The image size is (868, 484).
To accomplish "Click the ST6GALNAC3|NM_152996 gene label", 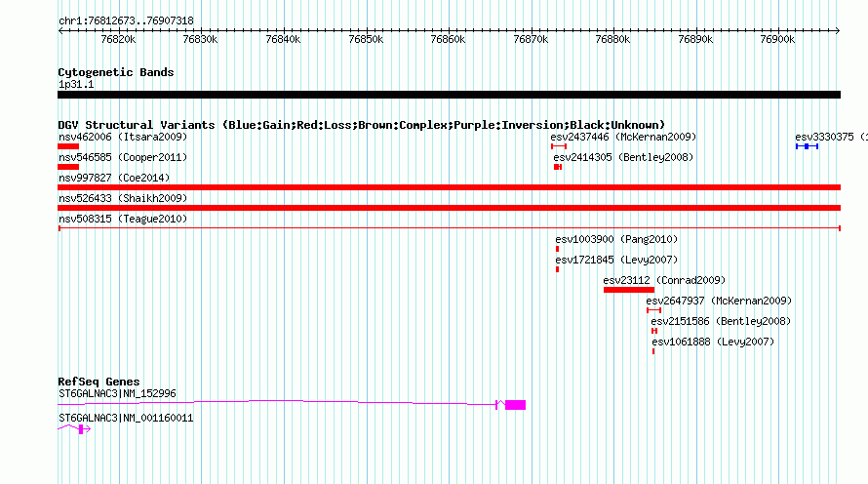I will pos(117,393).
